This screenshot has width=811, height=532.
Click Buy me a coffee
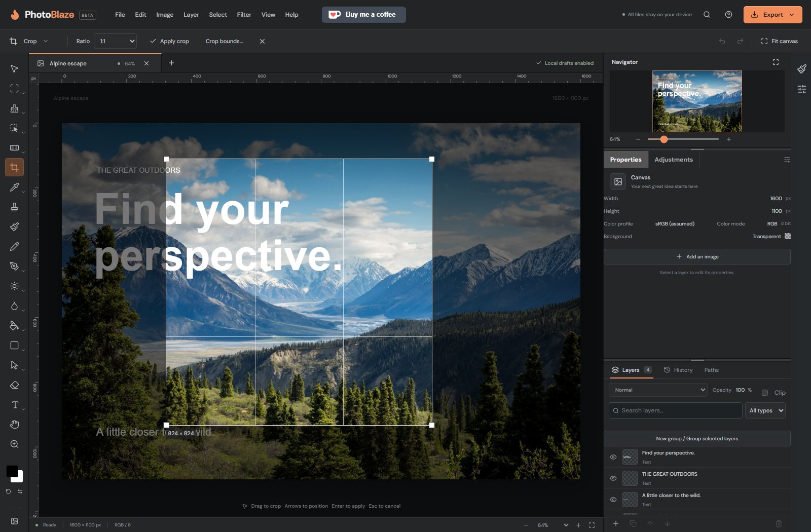click(363, 15)
